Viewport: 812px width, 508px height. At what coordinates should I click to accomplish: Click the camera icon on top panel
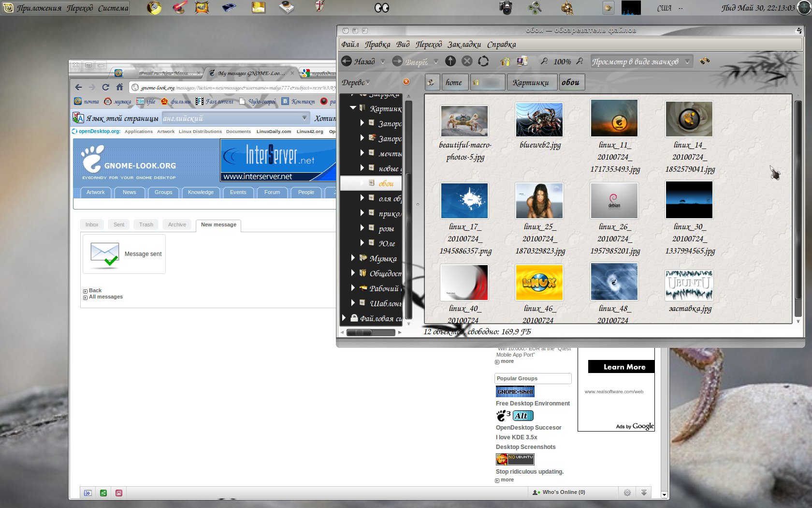[506, 8]
